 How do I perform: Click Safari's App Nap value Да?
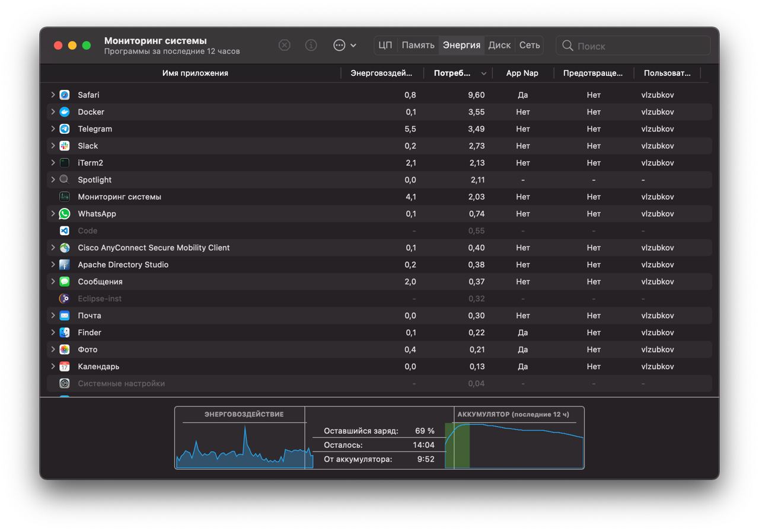click(522, 95)
